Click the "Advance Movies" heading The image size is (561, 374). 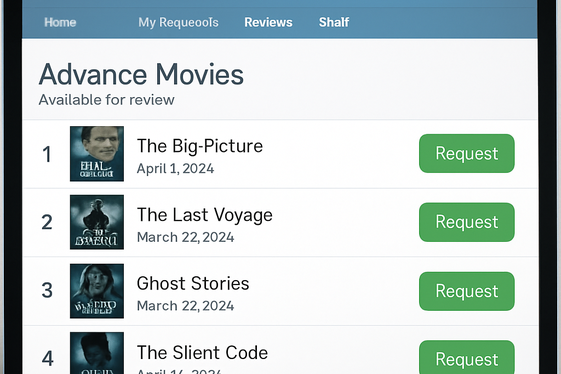141,74
